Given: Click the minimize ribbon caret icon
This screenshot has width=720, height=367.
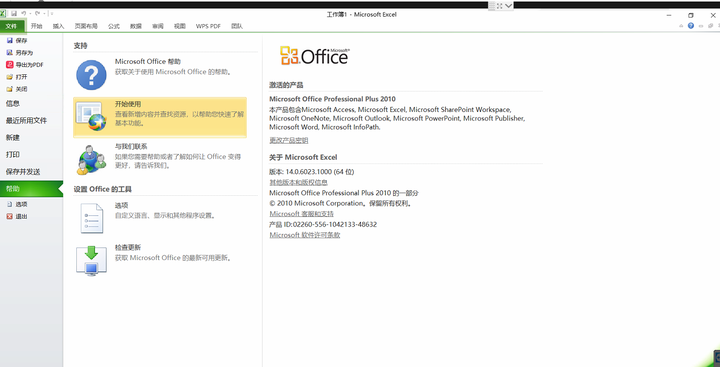Looking at the screenshot, I should (681, 26).
